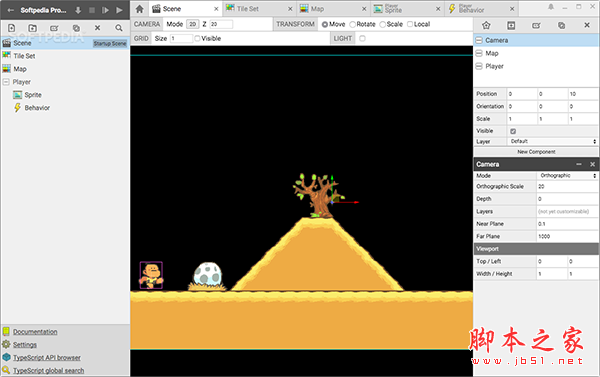600x377 pixels.
Task: Select Camera node in scene hierarchy
Action: (x=536, y=40)
